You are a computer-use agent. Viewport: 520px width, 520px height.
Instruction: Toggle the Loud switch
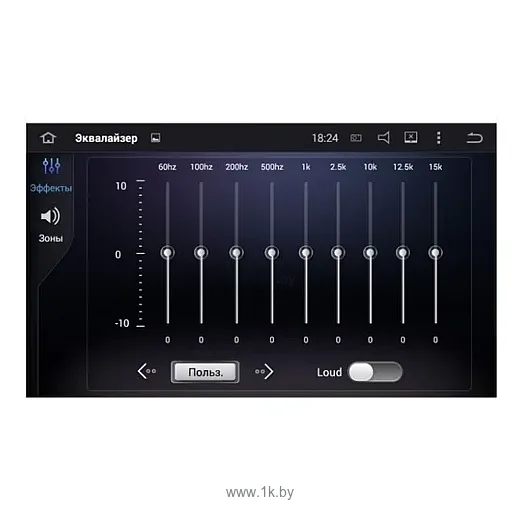click(375, 372)
